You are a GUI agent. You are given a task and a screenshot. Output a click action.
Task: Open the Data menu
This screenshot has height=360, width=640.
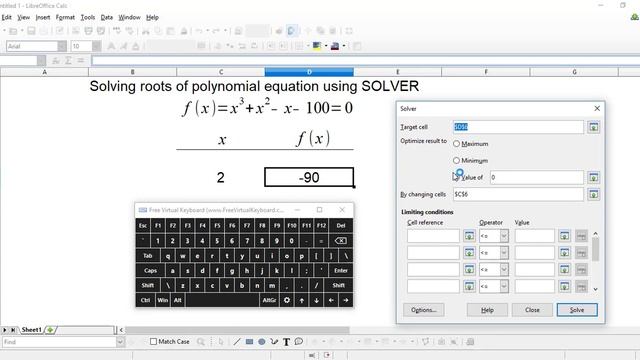[107, 18]
